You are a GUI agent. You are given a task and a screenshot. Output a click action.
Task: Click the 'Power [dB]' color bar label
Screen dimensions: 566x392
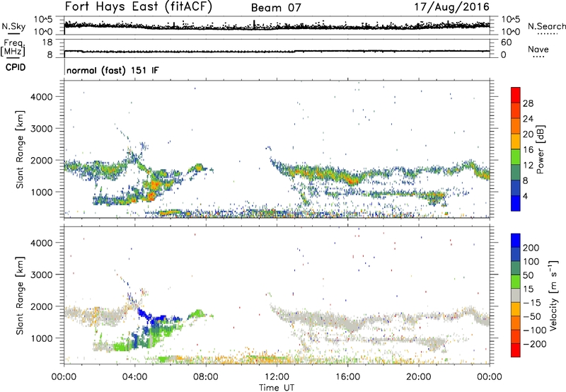point(541,150)
